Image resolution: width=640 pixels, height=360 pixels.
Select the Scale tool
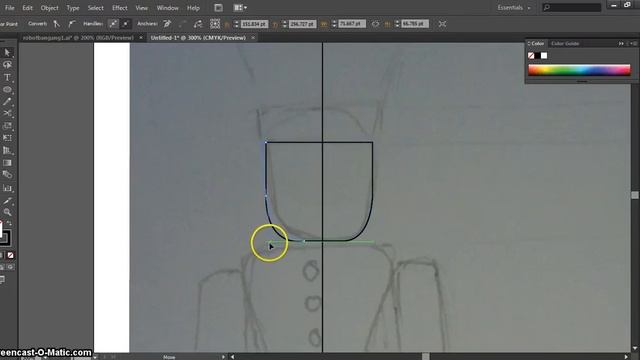pos(7,126)
